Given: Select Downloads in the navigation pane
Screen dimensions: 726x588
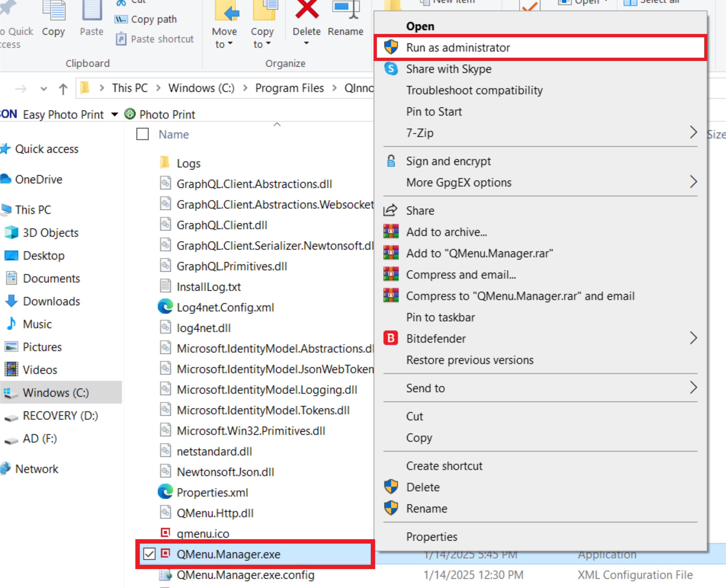Looking at the screenshot, I should tap(51, 301).
